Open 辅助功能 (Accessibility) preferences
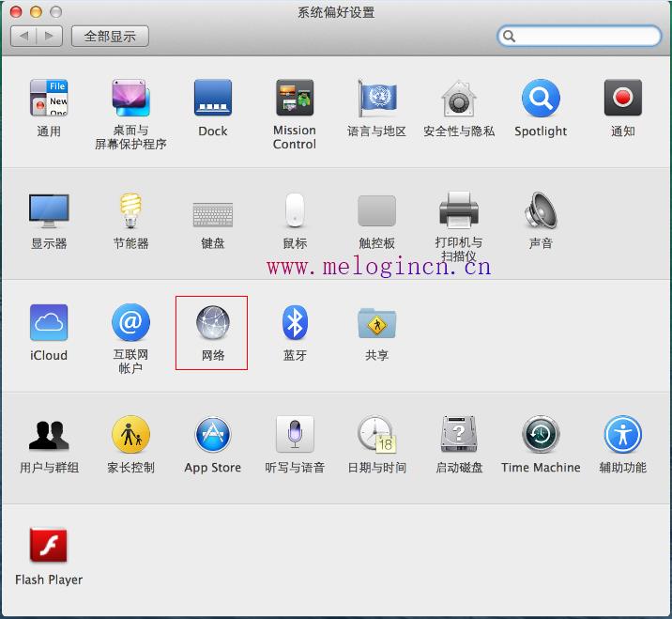This screenshot has width=672, height=619. click(x=622, y=435)
